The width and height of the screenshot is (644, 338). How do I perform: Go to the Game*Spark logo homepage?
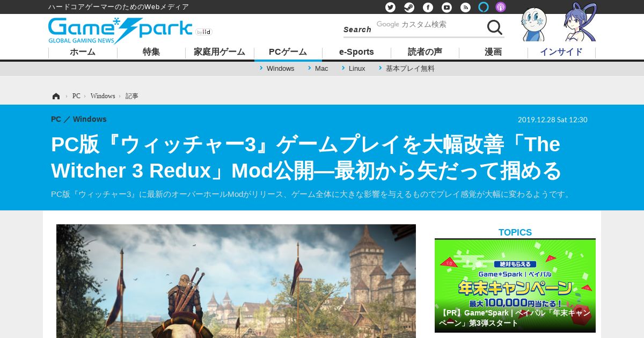(x=120, y=31)
